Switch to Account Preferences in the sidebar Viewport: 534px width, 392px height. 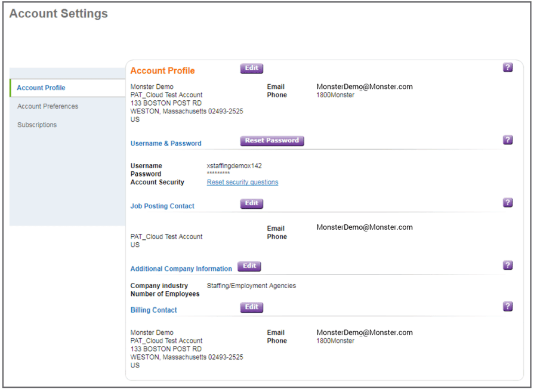coord(48,106)
